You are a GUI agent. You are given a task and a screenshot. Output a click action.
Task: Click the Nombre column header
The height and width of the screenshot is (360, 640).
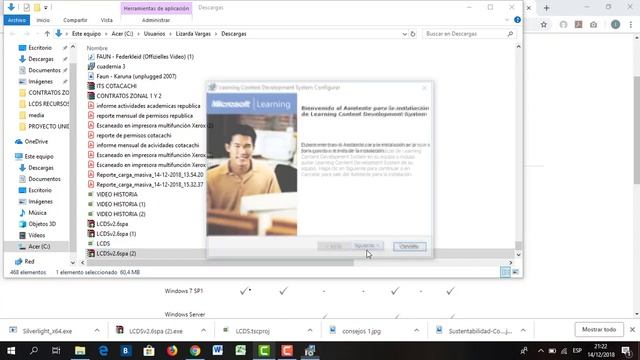point(97,48)
